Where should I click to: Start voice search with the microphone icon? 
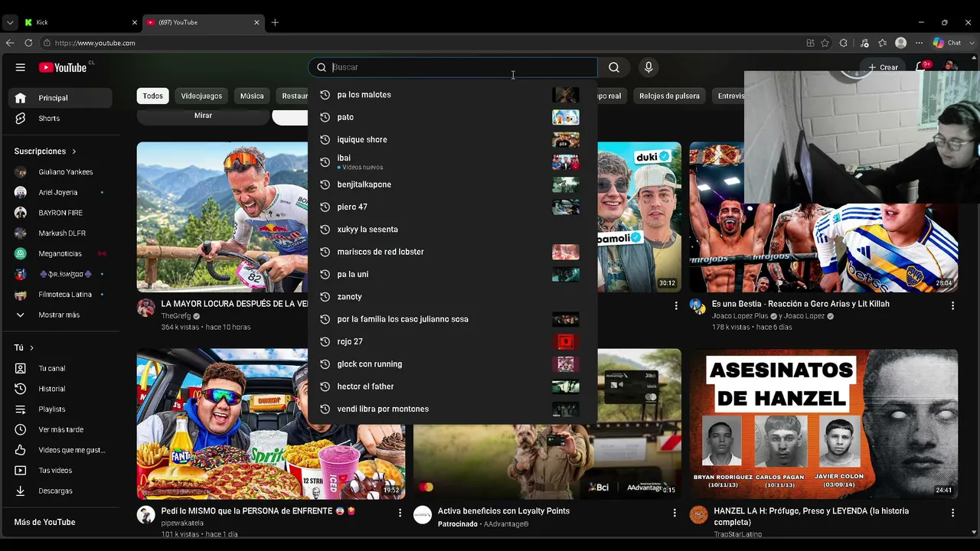click(x=648, y=67)
